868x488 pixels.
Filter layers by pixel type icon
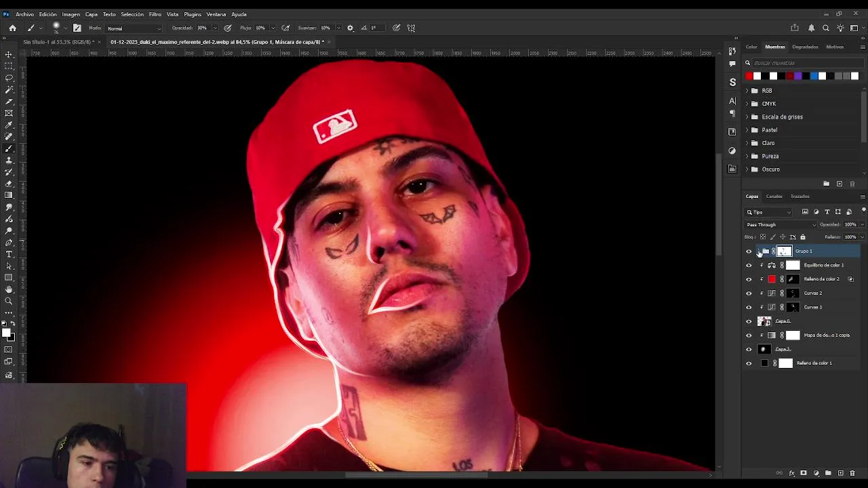tap(805, 212)
